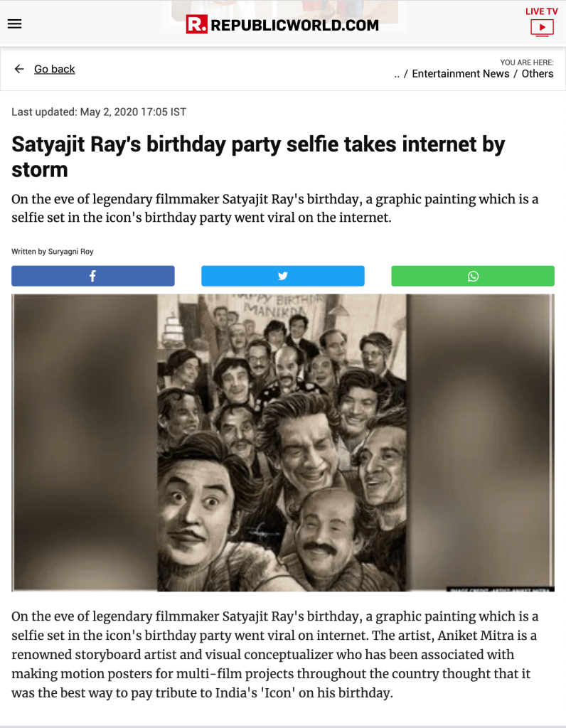566x728 pixels.
Task: Click the article headline about Satyajit Ray
Action: tap(258, 156)
